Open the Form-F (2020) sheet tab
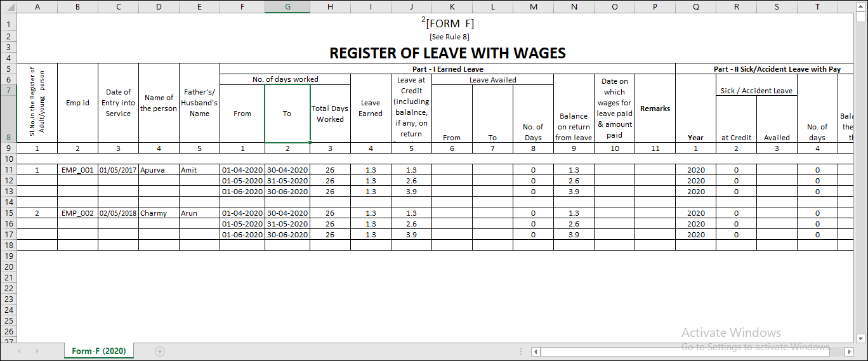The width and height of the screenshot is (868, 361). (x=99, y=351)
